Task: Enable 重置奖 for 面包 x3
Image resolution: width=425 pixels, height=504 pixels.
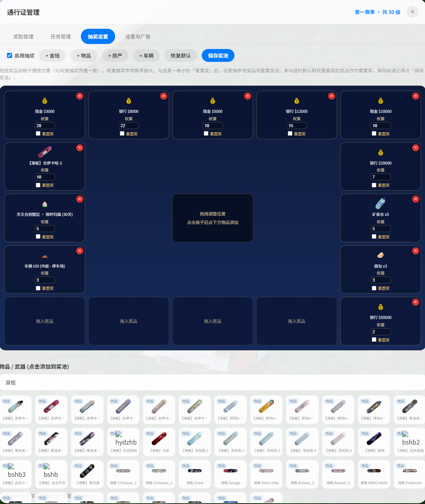Action: (x=374, y=288)
